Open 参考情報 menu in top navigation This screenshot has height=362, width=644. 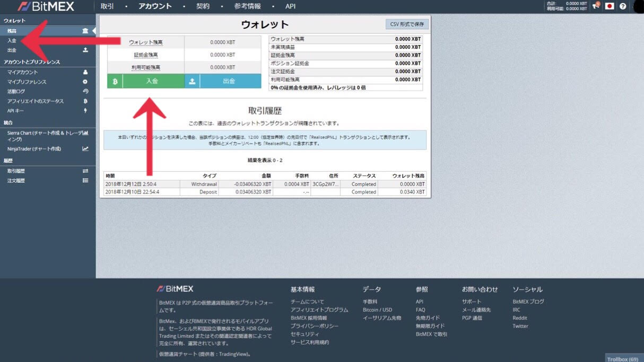[247, 6]
